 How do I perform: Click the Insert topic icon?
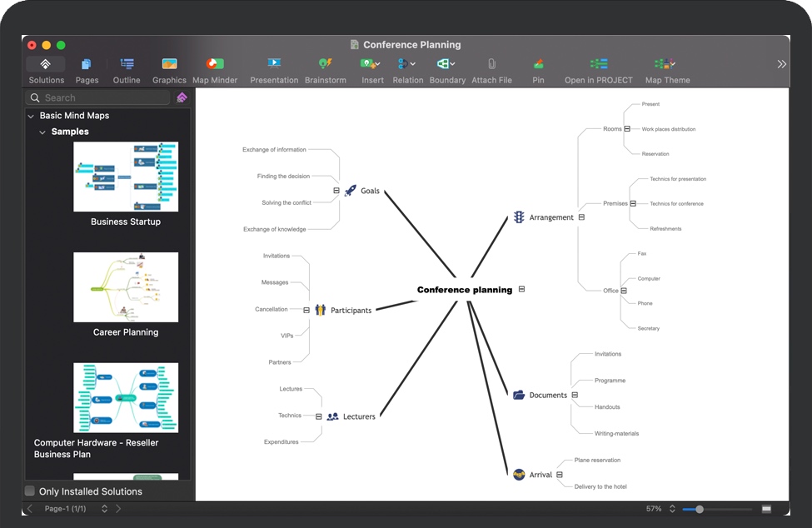click(367, 63)
